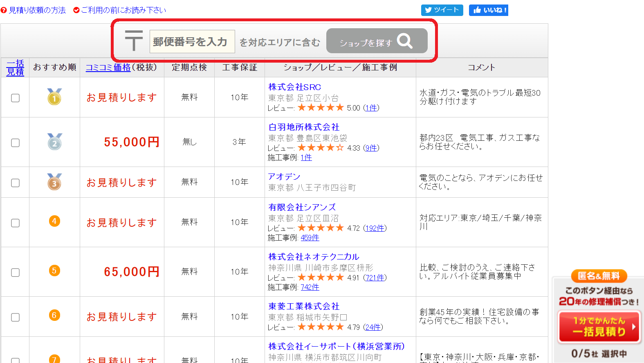Click the 65,000円 price
Screen dimensions: 644x363
tap(131, 272)
